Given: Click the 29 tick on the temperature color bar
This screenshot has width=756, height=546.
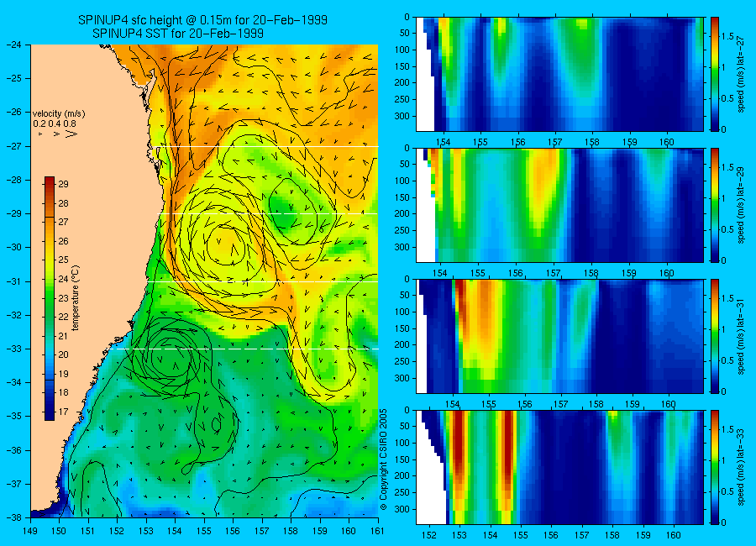Looking at the screenshot, I should click(x=63, y=184).
